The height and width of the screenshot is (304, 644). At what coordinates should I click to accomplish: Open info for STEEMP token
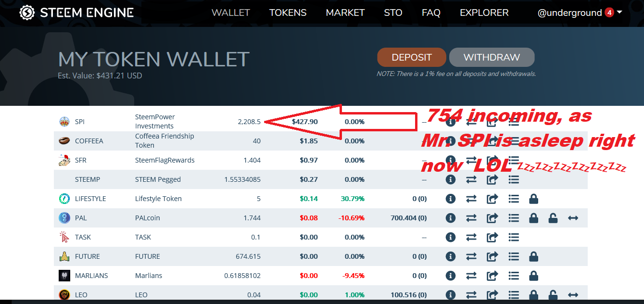[451, 179]
